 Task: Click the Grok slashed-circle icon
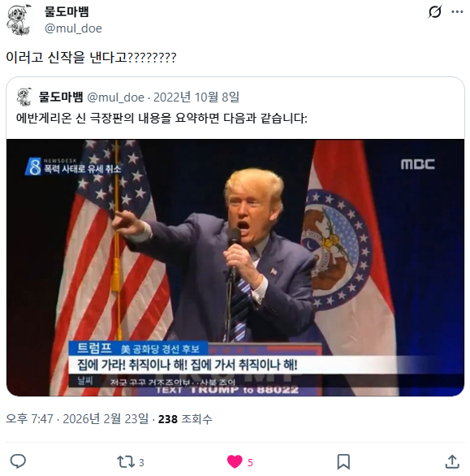[x=435, y=12]
